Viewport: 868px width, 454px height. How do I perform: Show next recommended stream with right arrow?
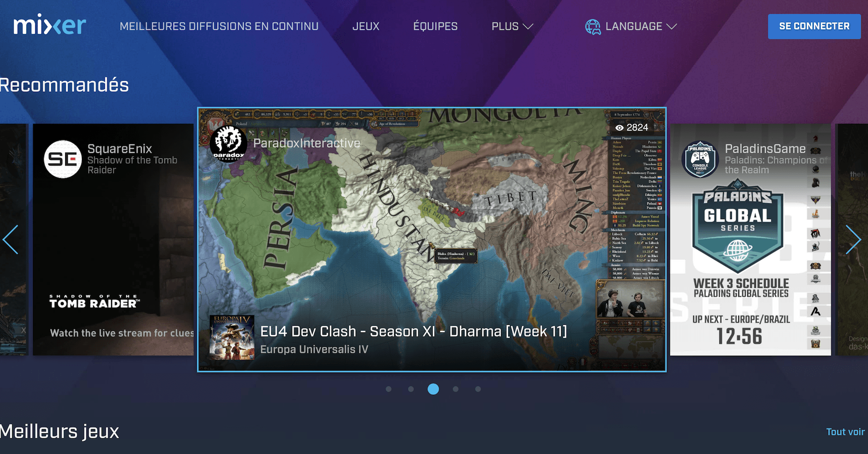tap(853, 239)
